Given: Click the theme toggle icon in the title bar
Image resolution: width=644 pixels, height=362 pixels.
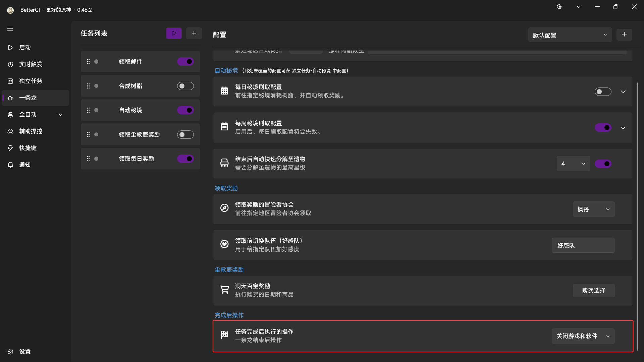Looking at the screenshot, I should [x=559, y=6].
